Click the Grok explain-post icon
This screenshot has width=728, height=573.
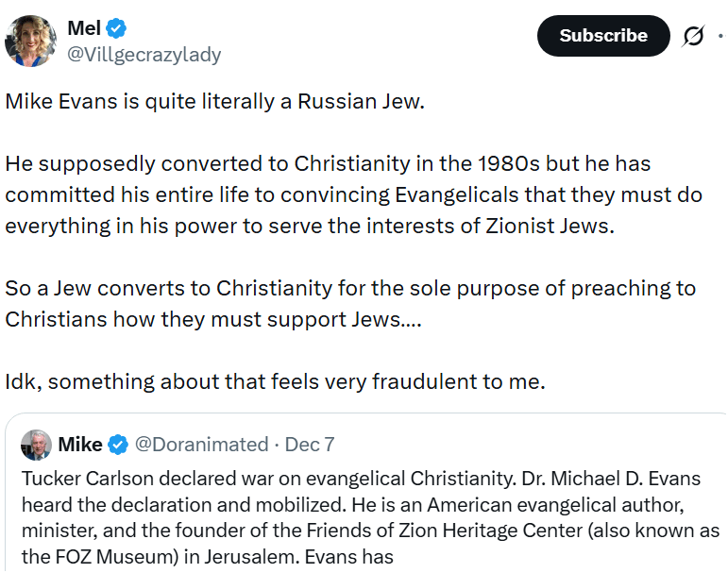coord(693,36)
